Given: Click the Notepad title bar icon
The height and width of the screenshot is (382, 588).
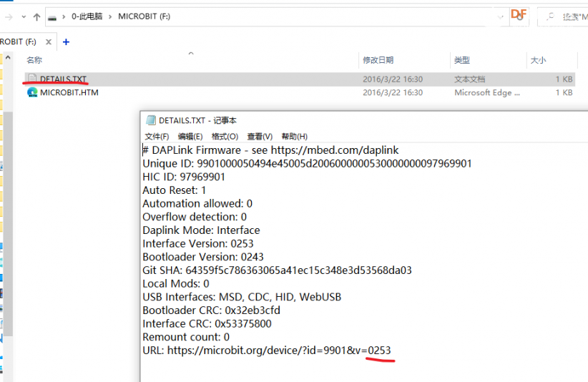Looking at the screenshot, I should pyautogui.click(x=151, y=120).
